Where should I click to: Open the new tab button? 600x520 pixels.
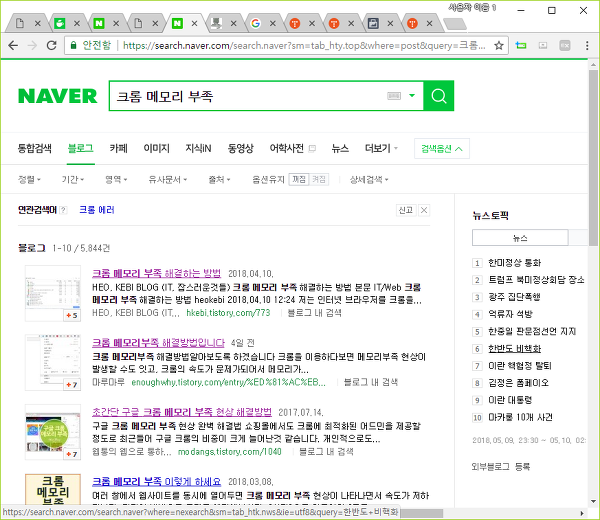point(455,24)
